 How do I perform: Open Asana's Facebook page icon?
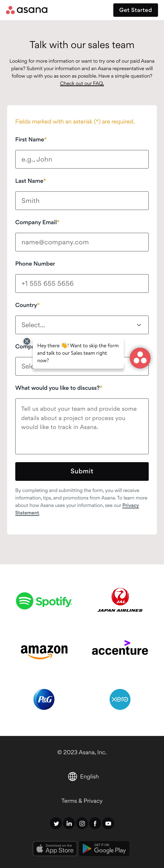95,823
